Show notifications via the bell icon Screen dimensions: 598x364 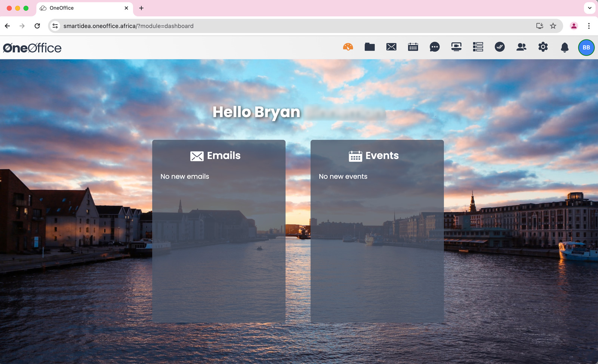tap(565, 47)
